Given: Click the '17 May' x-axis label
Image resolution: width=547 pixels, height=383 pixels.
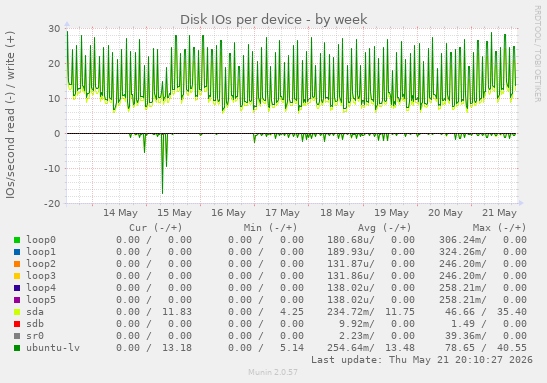Looking at the screenshot, I should 283,213.
